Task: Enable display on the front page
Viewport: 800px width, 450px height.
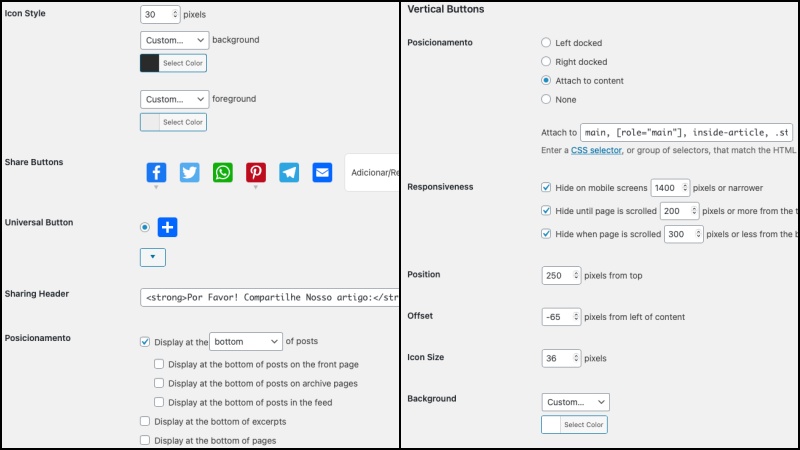Action: pos(159,364)
